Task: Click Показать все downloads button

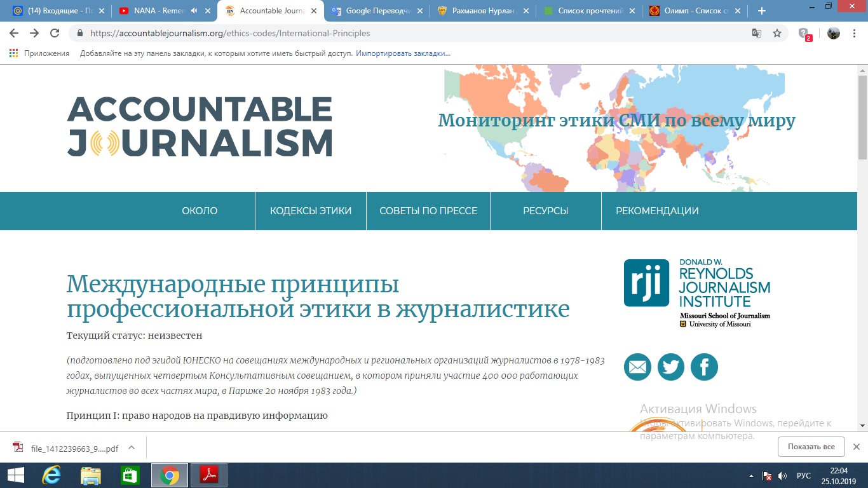Action: 811,447
